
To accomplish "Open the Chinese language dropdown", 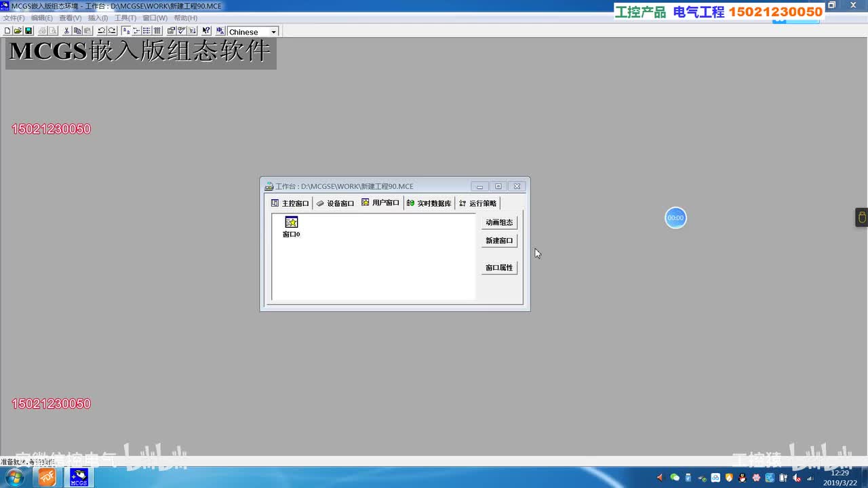I will (274, 32).
